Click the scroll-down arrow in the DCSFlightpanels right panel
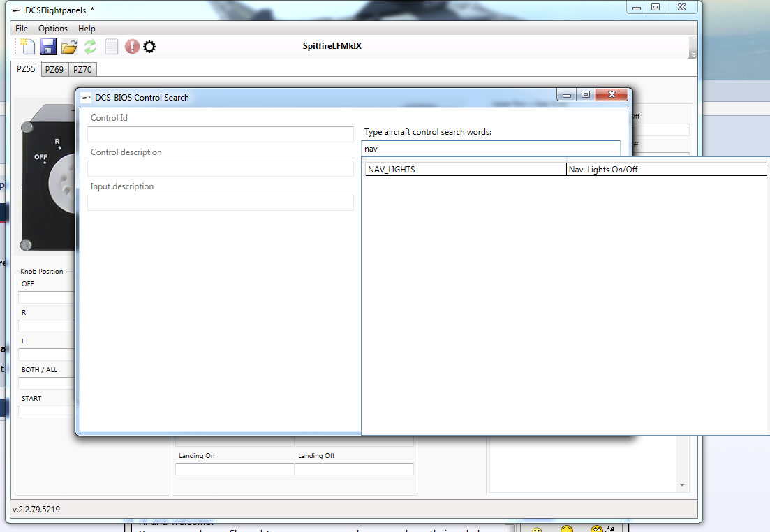The image size is (770, 532). click(682, 485)
